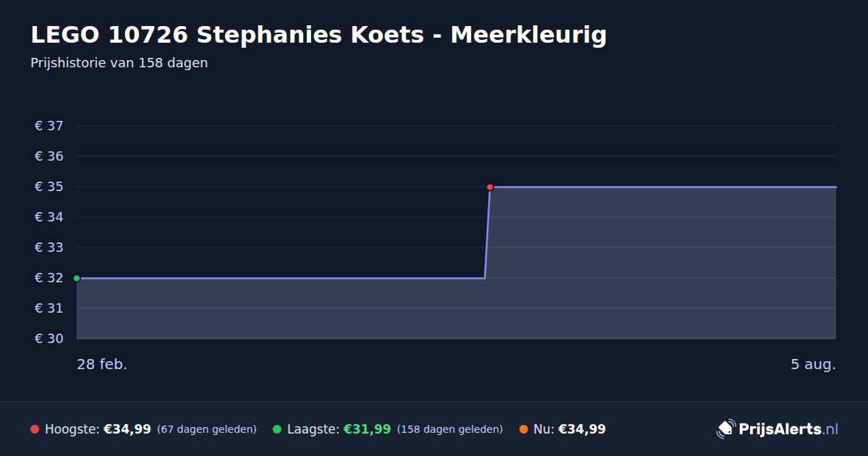Select the € 30 axis label

coord(49,339)
